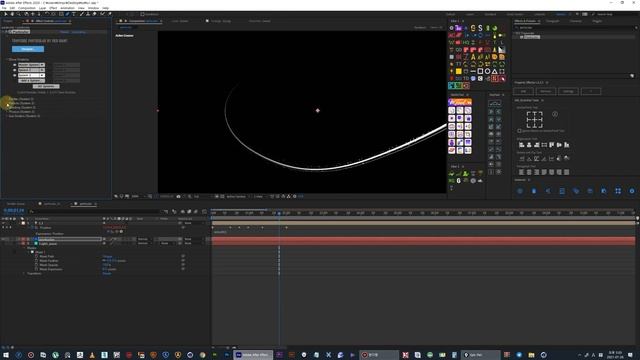Select the Selection arrow tool in toolbar
The image size is (640, 360).
pyautogui.click(x=6, y=14)
